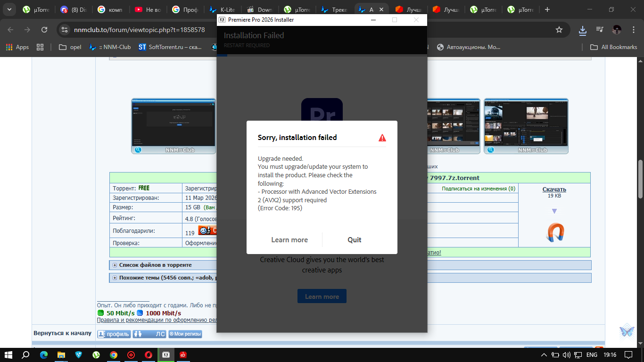Open the Windows notification center
This screenshot has width=644, height=362.
point(628,354)
